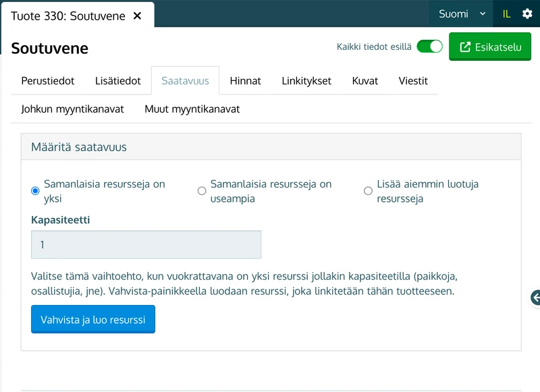Select radio Samanlaisia resursseja on yksi

point(35,191)
